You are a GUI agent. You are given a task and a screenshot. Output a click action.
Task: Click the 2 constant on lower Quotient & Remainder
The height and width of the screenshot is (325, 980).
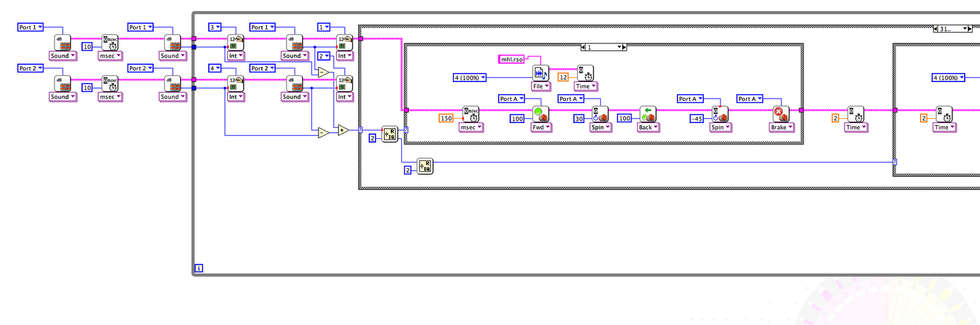point(408,170)
